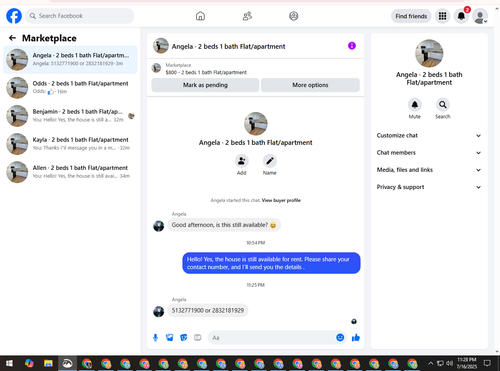Click Angela's message with phone numbers
500x371 pixels.
pos(208,310)
